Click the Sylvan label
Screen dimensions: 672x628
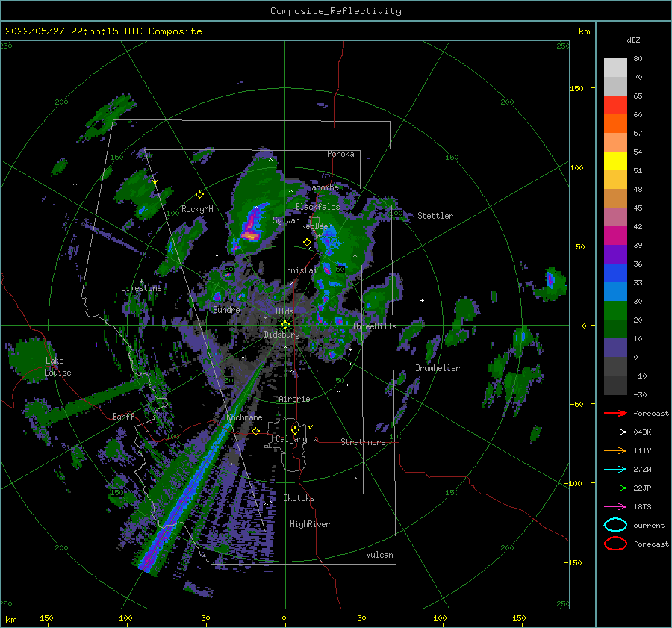tap(286, 220)
